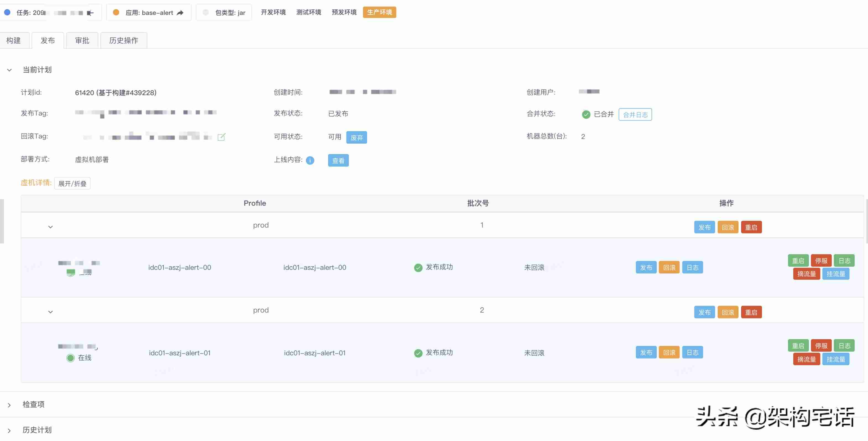Click the 包类型: jar label
Viewport: 868px width, 441px height.
[x=231, y=13]
